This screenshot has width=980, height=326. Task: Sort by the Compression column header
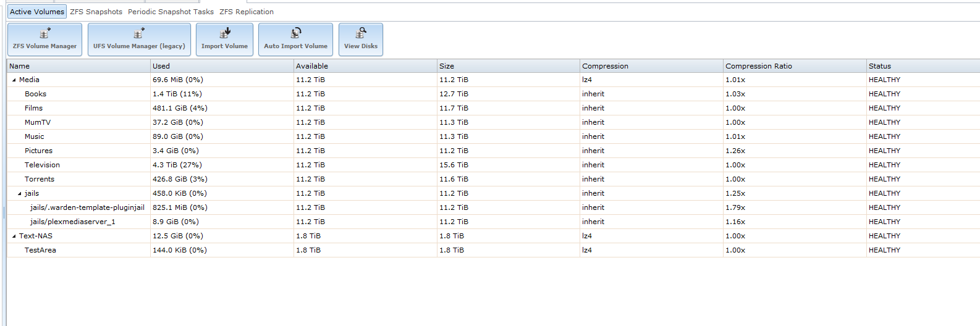pos(651,66)
